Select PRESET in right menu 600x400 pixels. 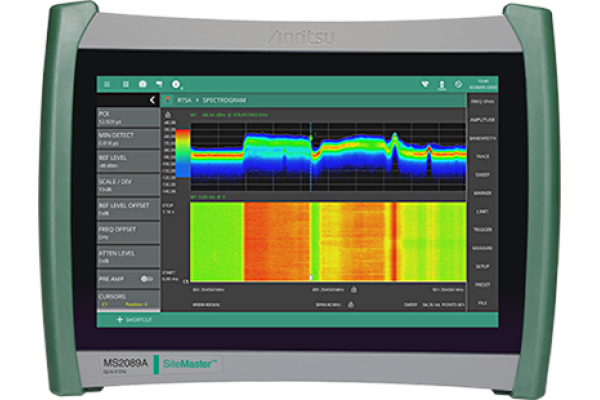(x=483, y=285)
